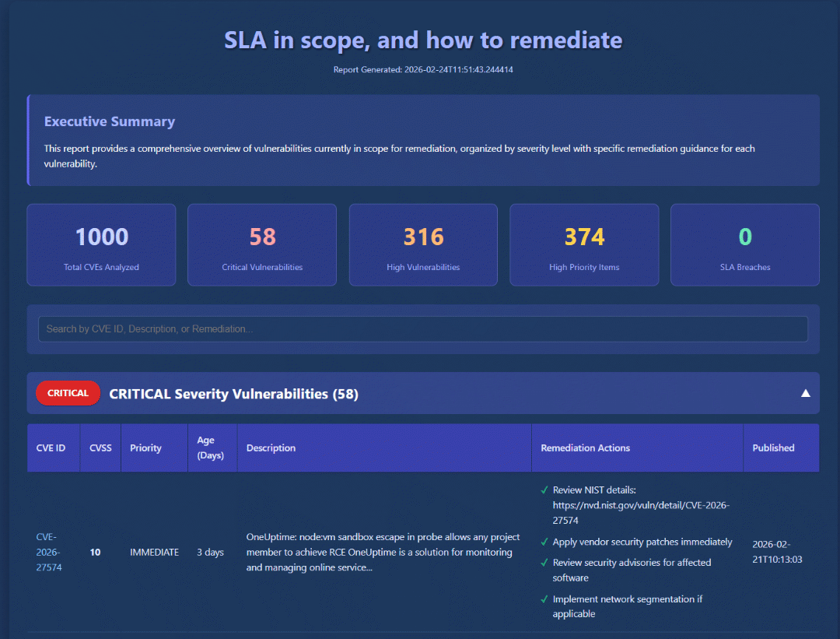Viewport: 840px width, 639px height.
Task: Focus the CVE search input field
Action: 422,328
